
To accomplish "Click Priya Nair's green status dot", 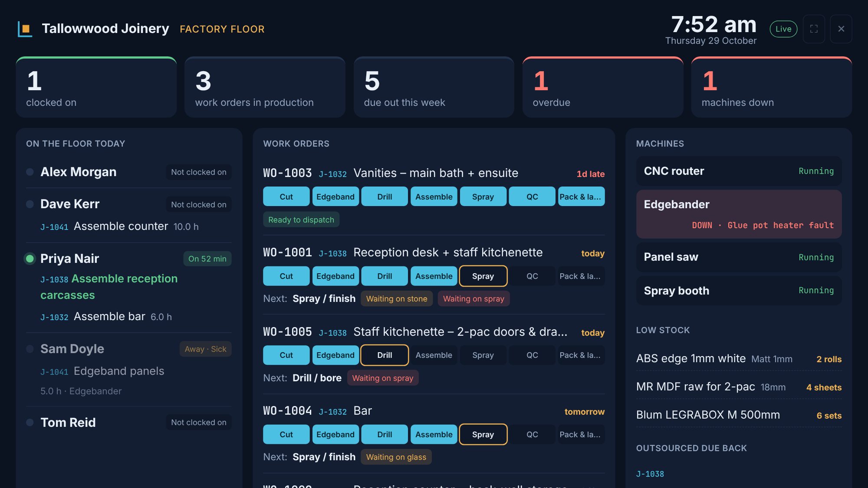I will (x=30, y=259).
